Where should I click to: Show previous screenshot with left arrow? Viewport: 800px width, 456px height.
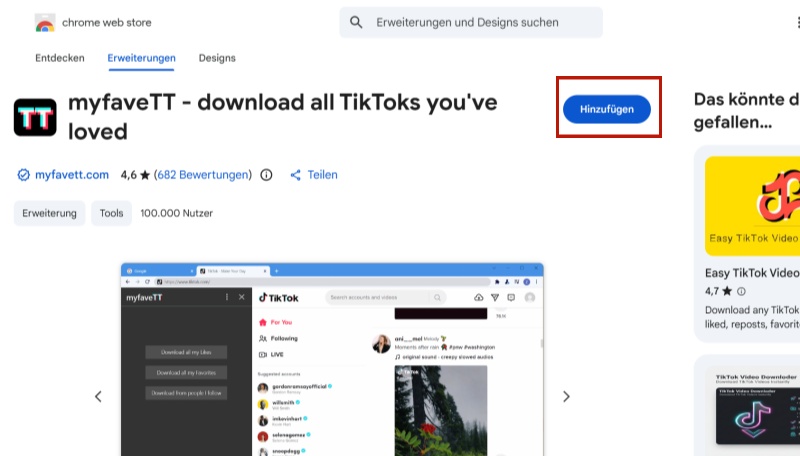pyautogui.click(x=98, y=397)
